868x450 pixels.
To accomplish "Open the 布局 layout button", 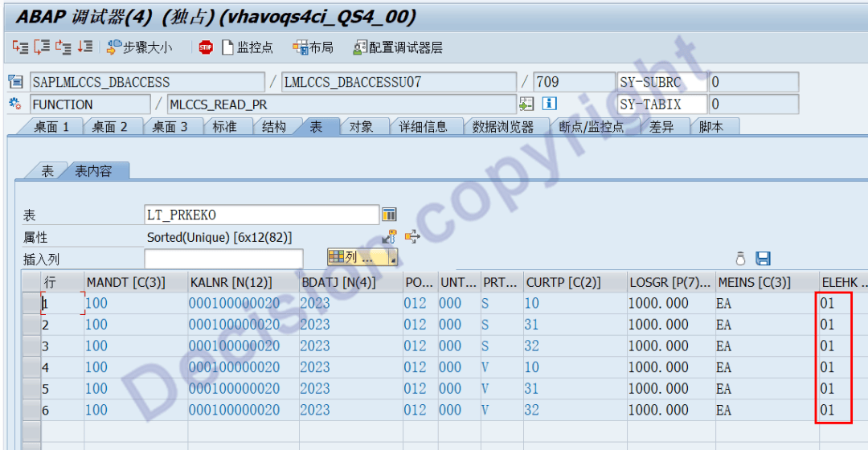I will pyautogui.click(x=313, y=47).
